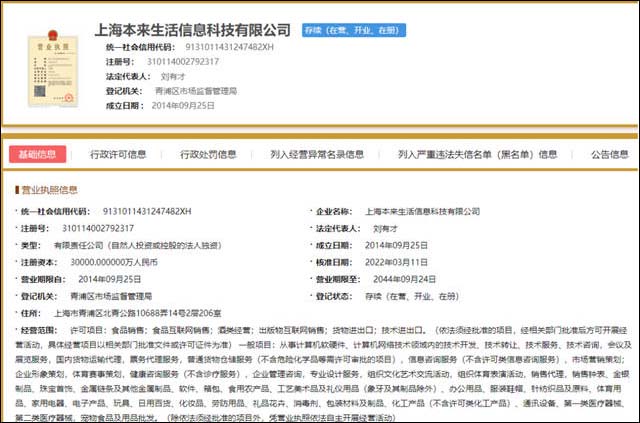The height and width of the screenshot is (423, 640).
Task: Open the 行政处罚信息 tab
Action: (208, 154)
